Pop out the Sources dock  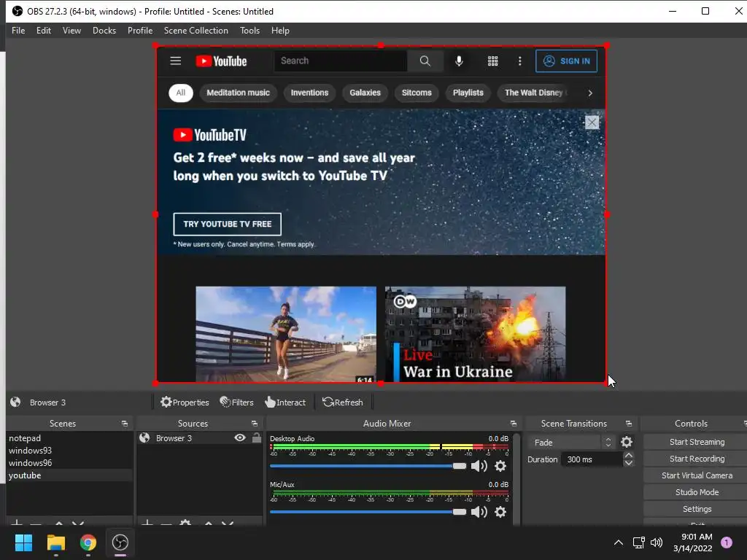[255, 424]
